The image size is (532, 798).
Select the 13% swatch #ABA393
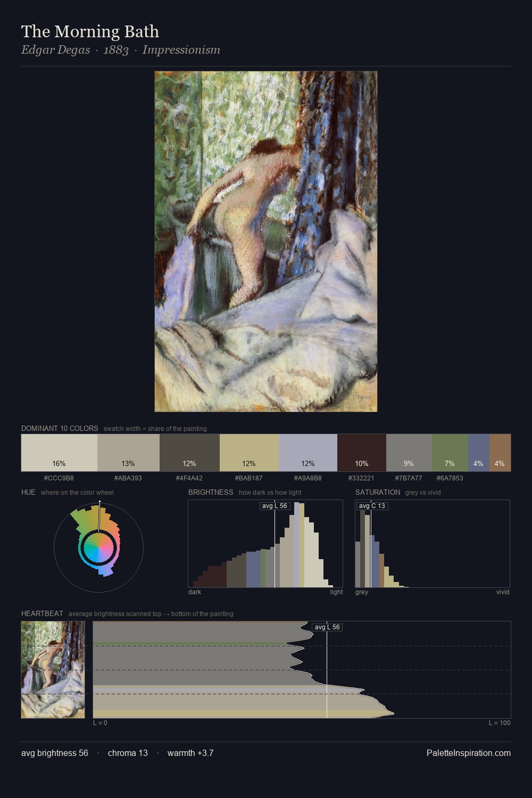(128, 453)
